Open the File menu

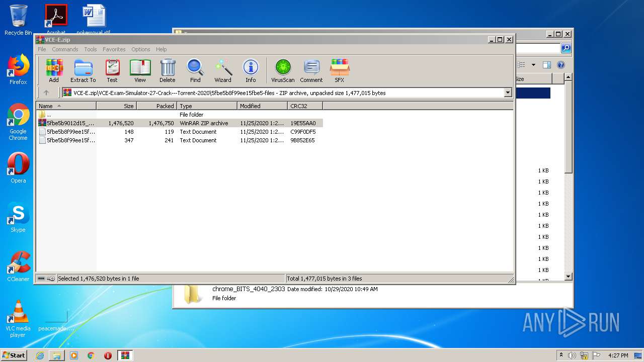pyautogui.click(x=42, y=49)
